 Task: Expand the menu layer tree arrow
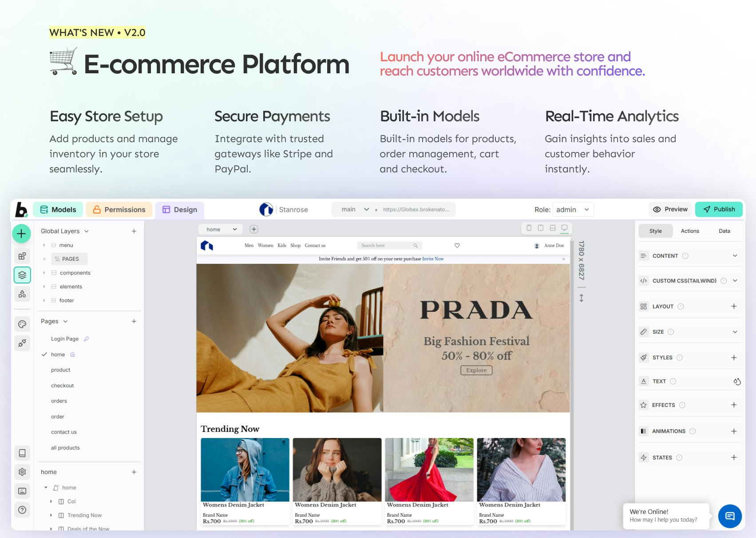[44, 245]
